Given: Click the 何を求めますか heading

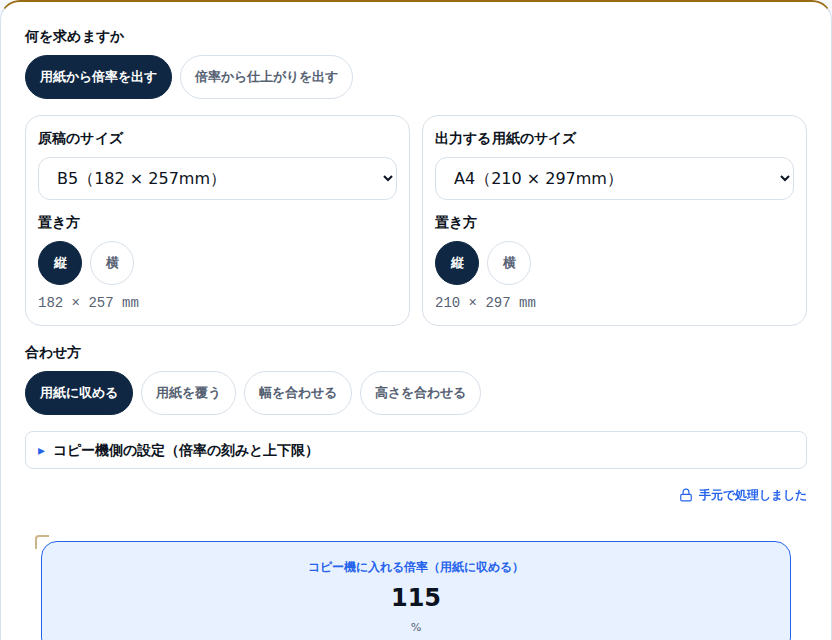Looking at the screenshot, I should tap(74, 37).
